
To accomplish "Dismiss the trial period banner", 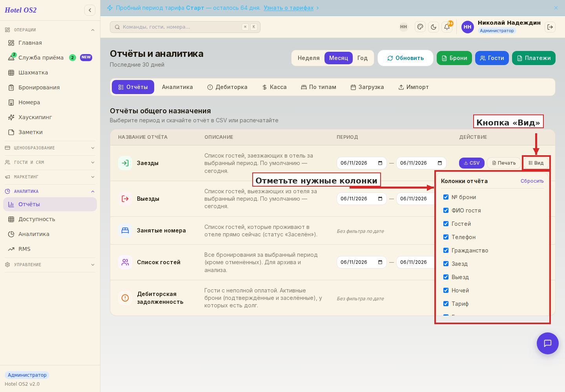I will (x=556, y=8).
